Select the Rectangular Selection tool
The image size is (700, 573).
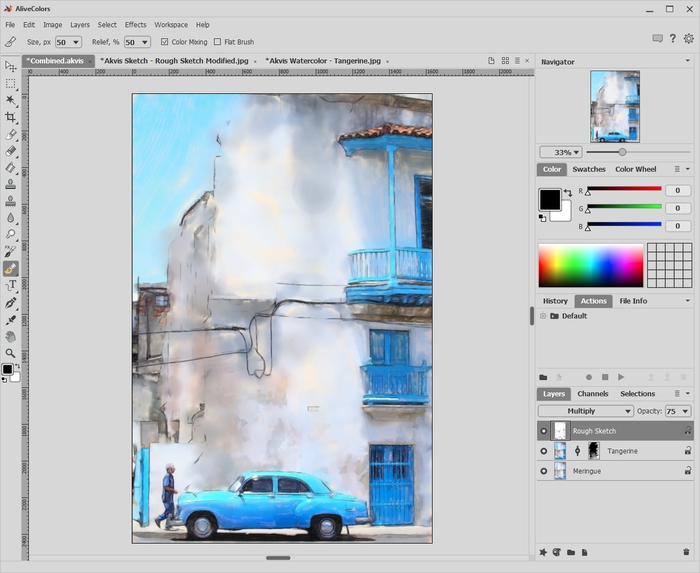(10, 83)
